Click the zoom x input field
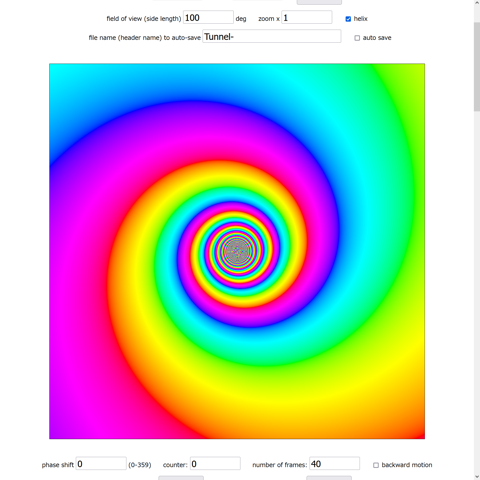 pos(307,17)
